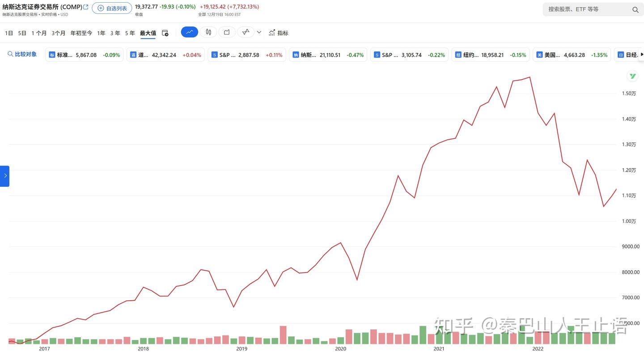The image size is (644, 352).
Task: Focus the 搜索股票、ETF search field
Action: (x=586, y=9)
